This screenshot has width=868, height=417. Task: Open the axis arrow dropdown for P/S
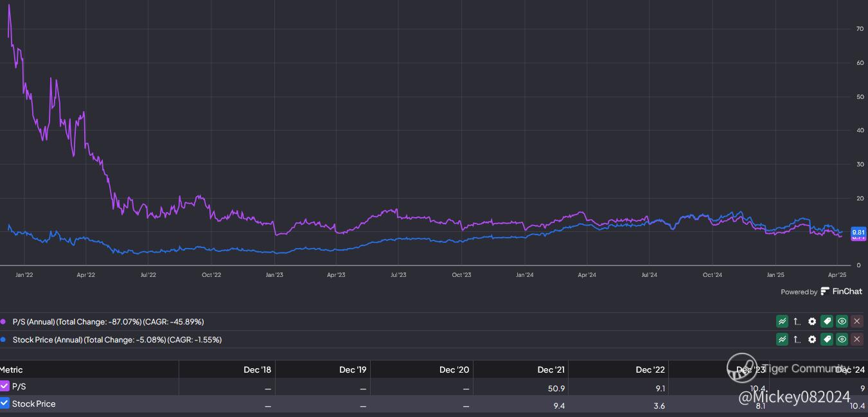[797, 321]
